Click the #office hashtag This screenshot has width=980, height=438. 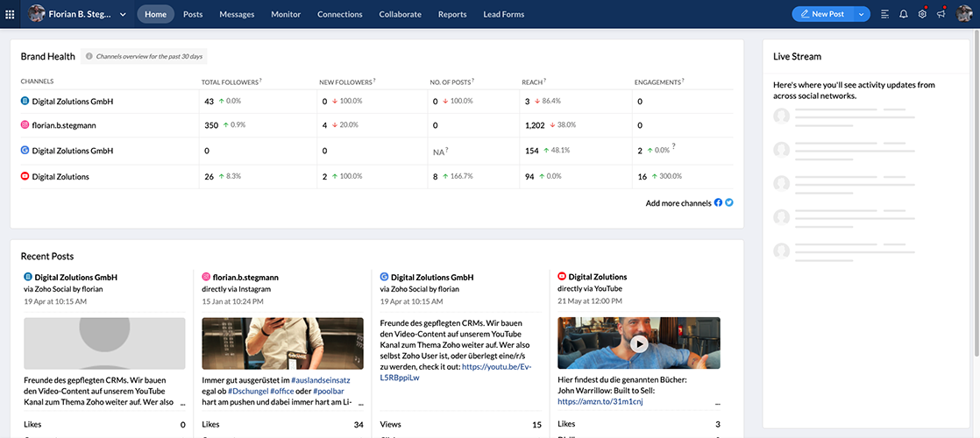(x=284, y=392)
